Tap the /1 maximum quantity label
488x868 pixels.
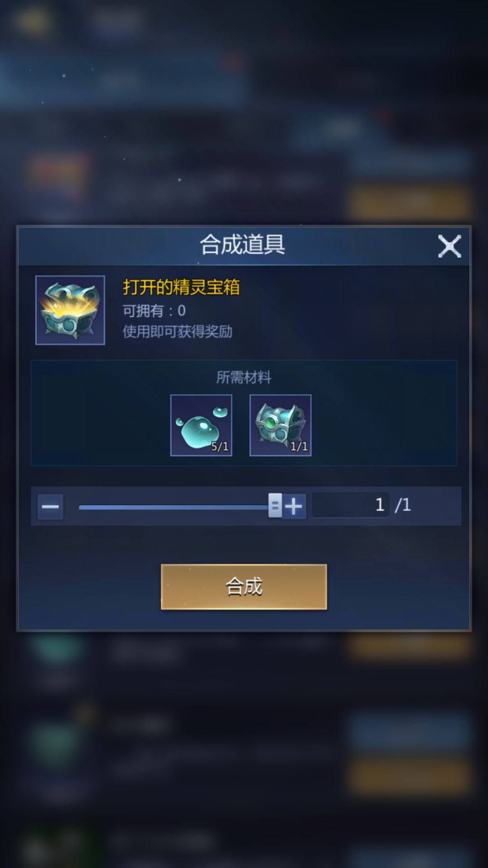[403, 505]
